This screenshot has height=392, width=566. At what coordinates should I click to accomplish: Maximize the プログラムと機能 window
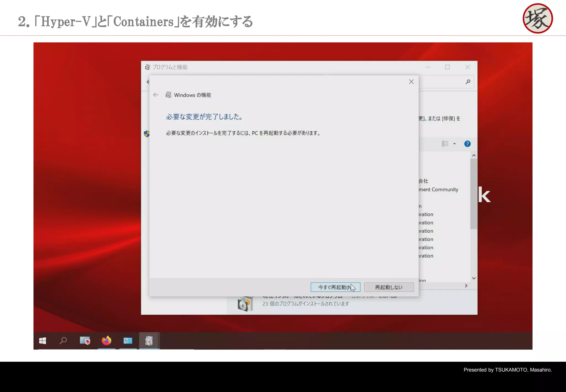pyautogui.click(x=447, y=67)
